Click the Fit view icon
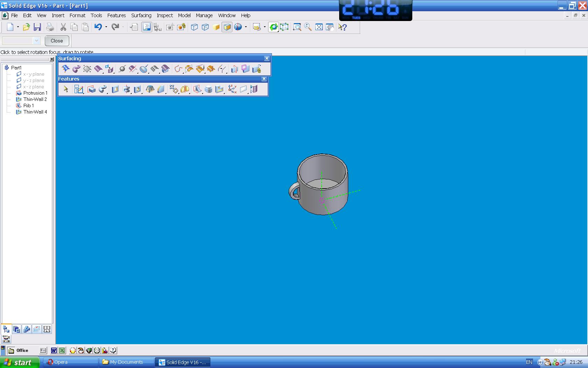This screenshot has width=588, height=368. tap(319, 27)
